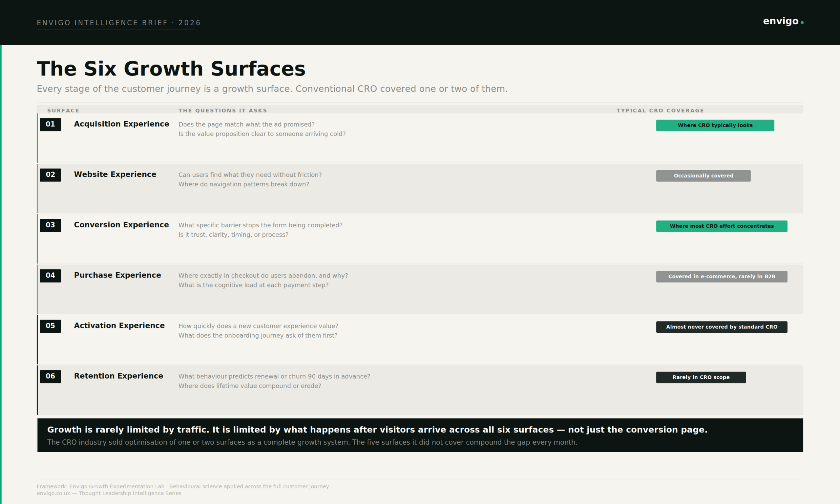Viewport: 840px width, 504px height.
Task: Click 'Can users find what they need without friction?'
Action: coord(250,175)
